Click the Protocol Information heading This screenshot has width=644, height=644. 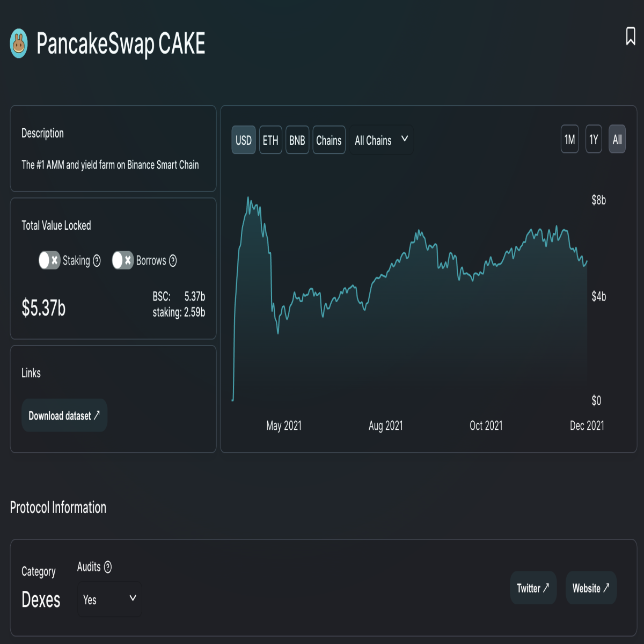tap(58, 508)
